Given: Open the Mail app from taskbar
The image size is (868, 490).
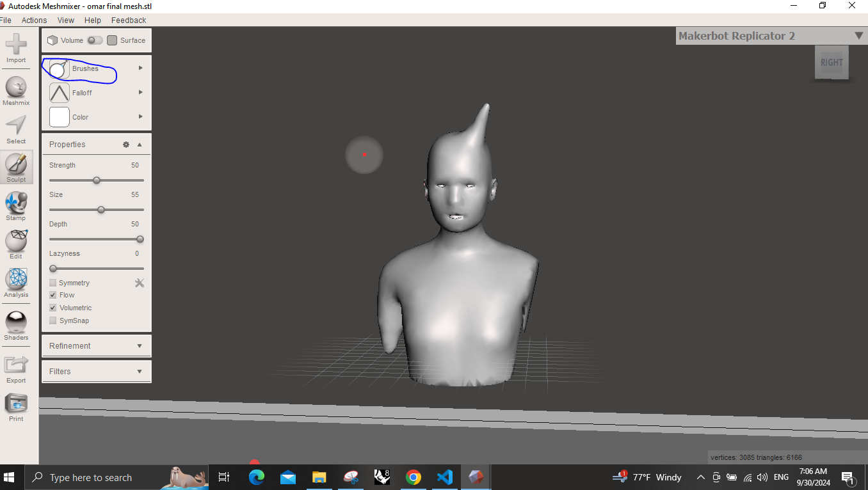Looking at the screenshot, I should coord(288,477).
